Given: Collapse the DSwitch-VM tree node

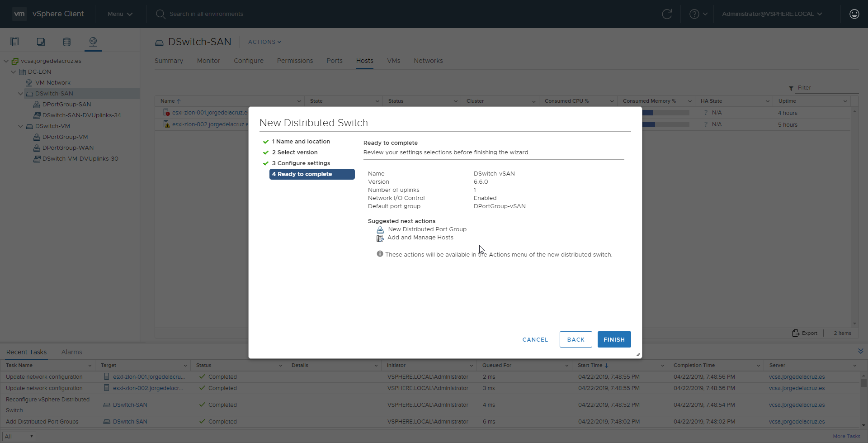Looking at the screenshot, I should click(21, 126).
